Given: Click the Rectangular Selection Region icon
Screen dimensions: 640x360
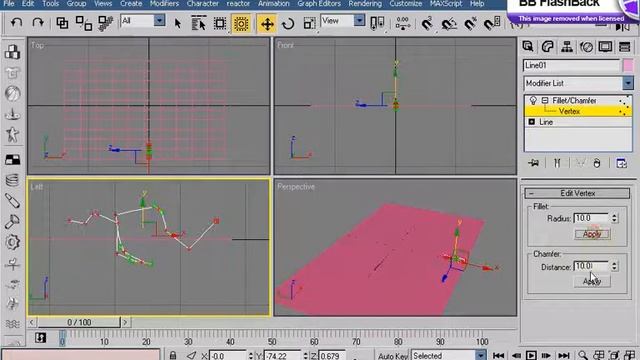Looking at the screenshot, I should tap(220, 23).
